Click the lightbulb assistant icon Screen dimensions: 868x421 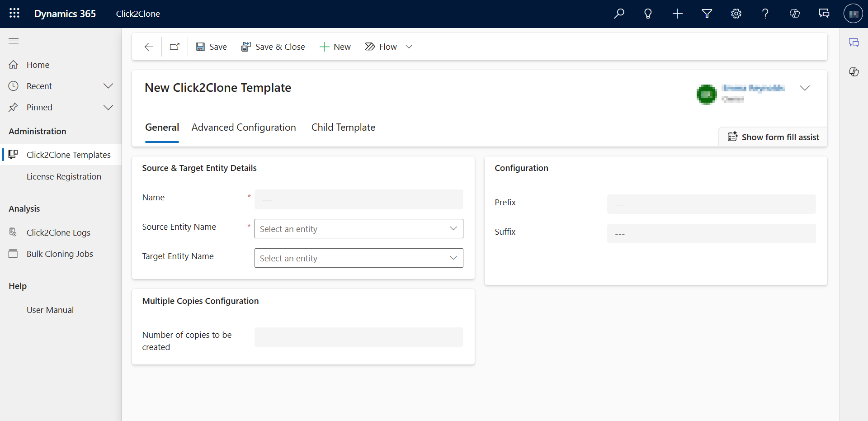(x=648, y=14)
